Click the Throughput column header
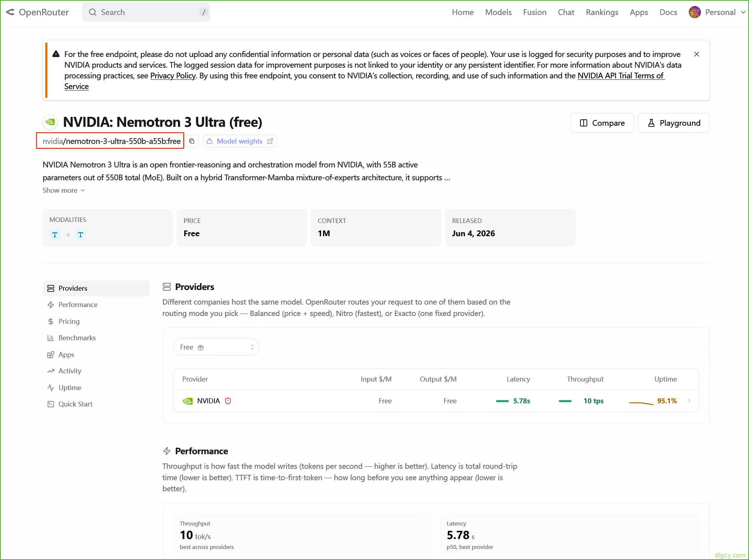The width and height of the screenshot is (749, 560). (585, 379)
